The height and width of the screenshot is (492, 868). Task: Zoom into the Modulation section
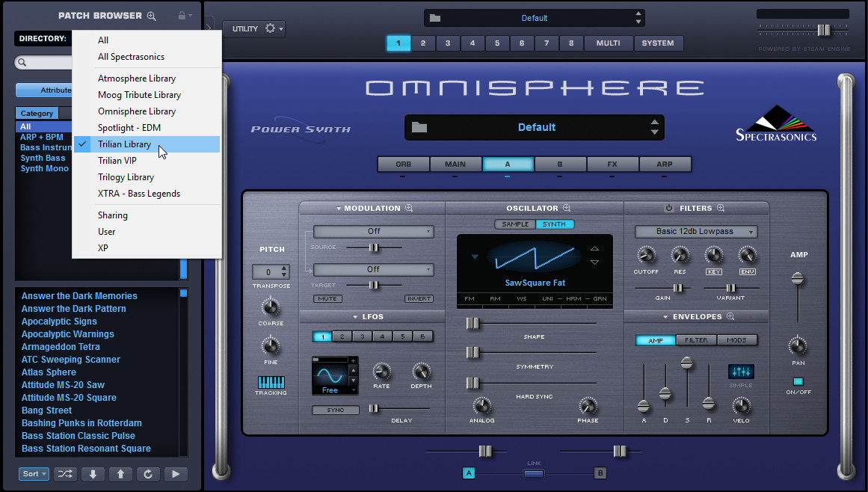tap(409, 208)
